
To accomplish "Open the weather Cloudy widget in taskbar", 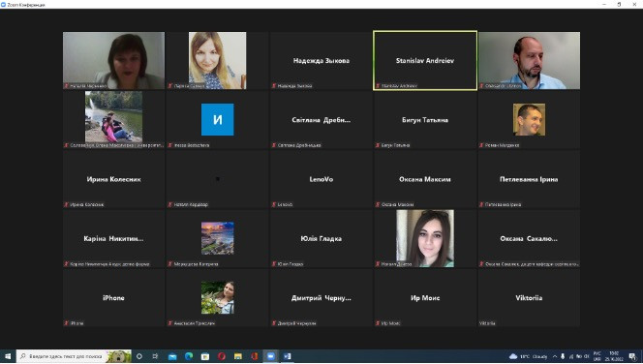I will [x=528, y=356].
